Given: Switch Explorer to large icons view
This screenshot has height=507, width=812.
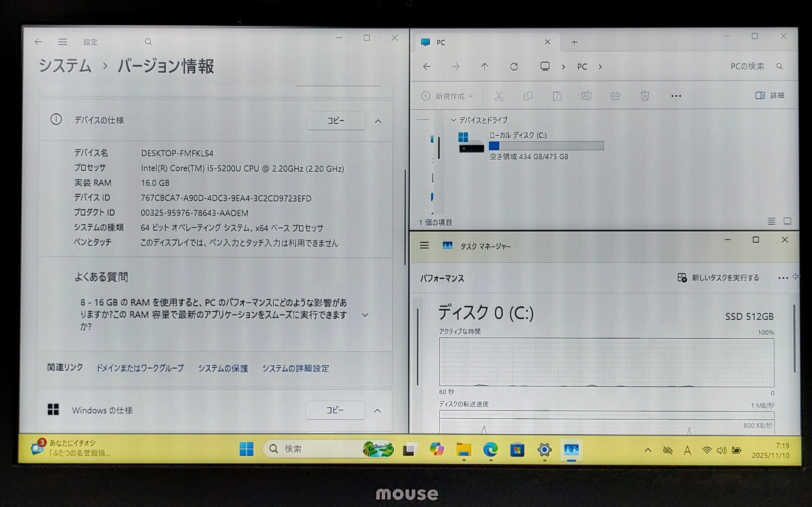Looking at the screenshot, I should click(787, 221).
